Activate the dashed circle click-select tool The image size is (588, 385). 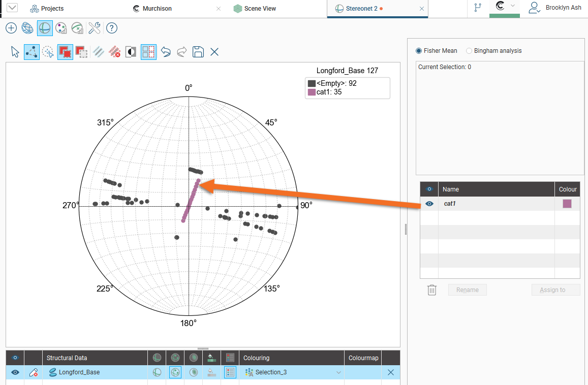pos(48,52)
